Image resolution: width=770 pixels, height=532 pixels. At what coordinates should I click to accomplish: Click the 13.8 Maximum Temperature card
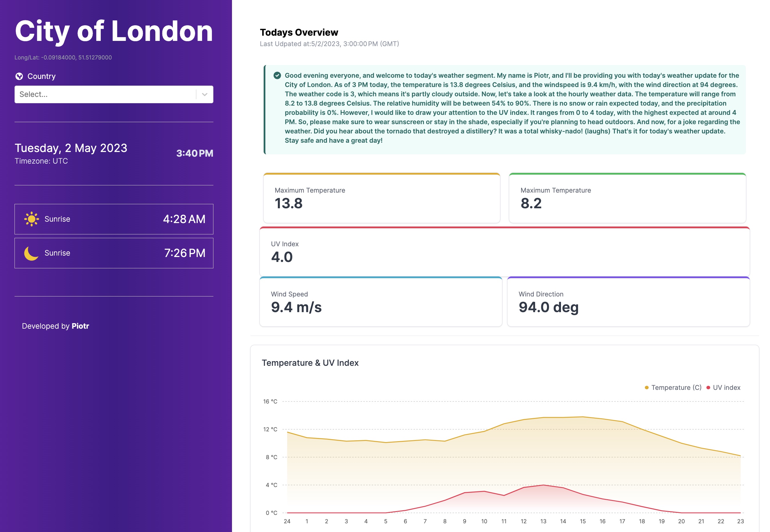(381, 198)
